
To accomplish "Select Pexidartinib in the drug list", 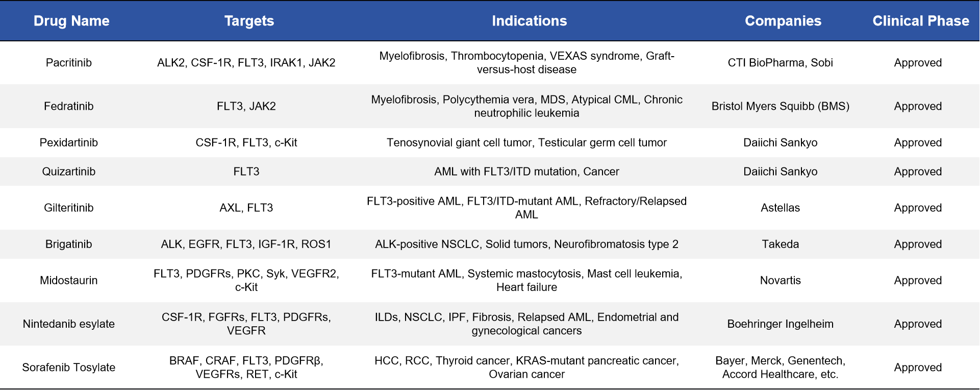I will pyautogui.click(x=69, y=142).
